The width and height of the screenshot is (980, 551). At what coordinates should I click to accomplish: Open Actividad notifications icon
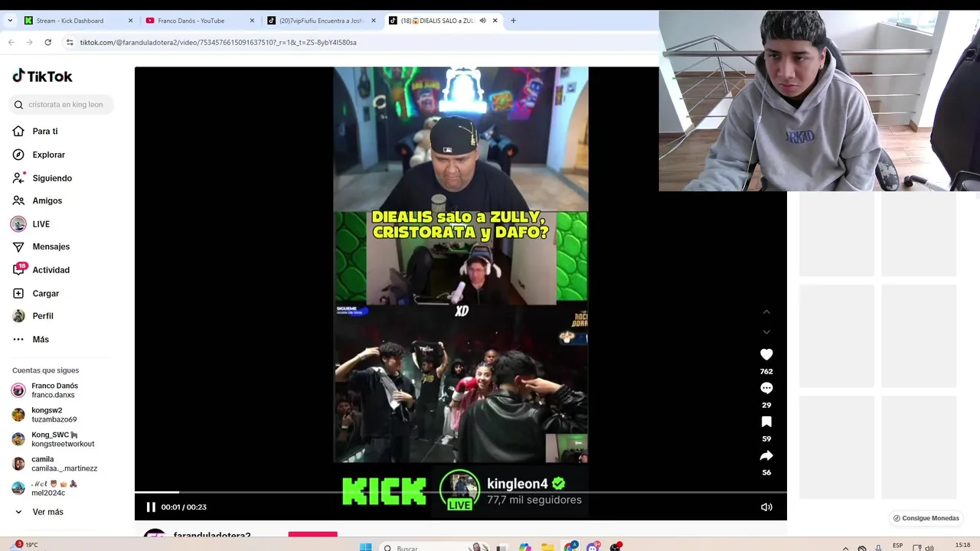coord(18,269)
